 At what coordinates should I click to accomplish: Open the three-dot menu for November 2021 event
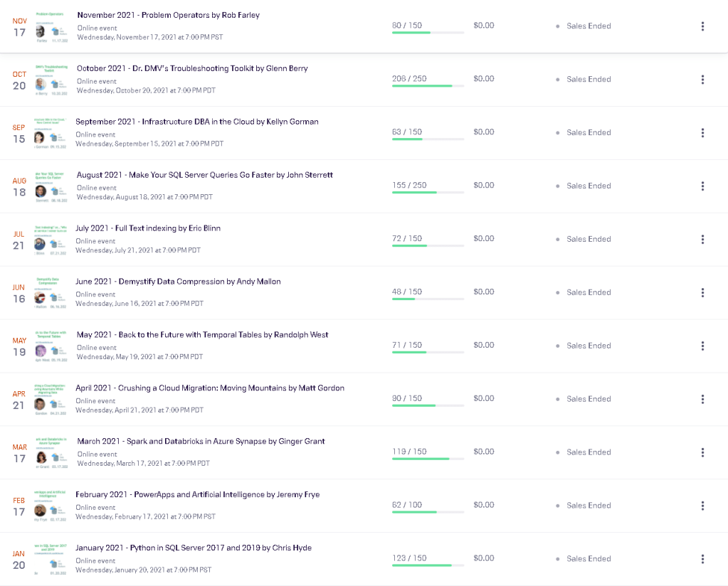tap(702, 26)
